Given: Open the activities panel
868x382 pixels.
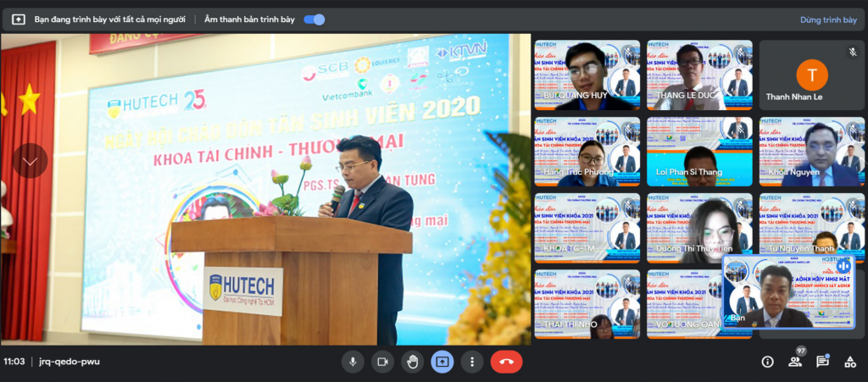Looking at the screenshot, I should pos(850,362).
